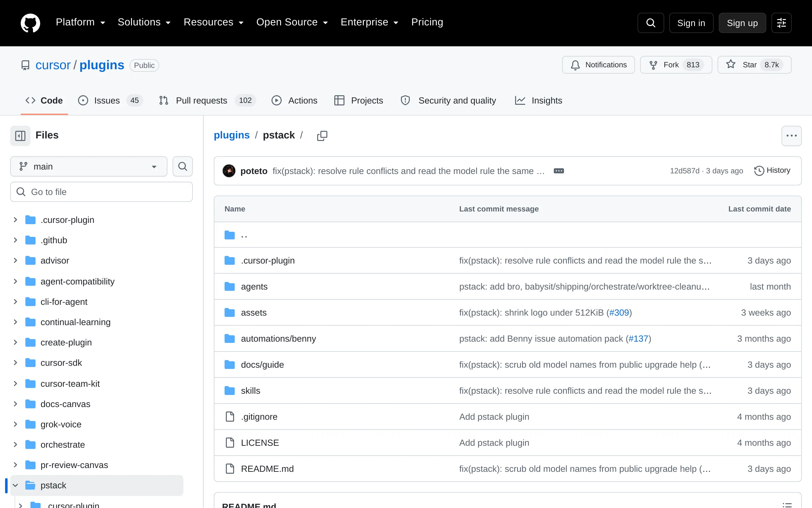Open the fork count 813
The image size is (812, 508).
point(692,65)
